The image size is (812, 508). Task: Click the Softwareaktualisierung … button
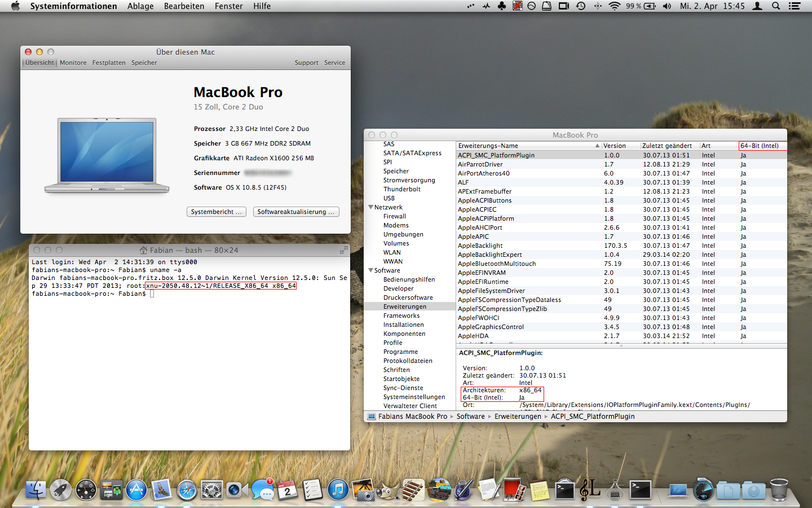[x=296, y=212]
